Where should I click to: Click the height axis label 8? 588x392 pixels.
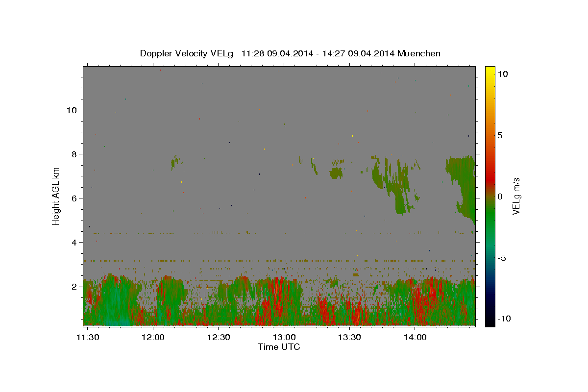click(75, 154)
